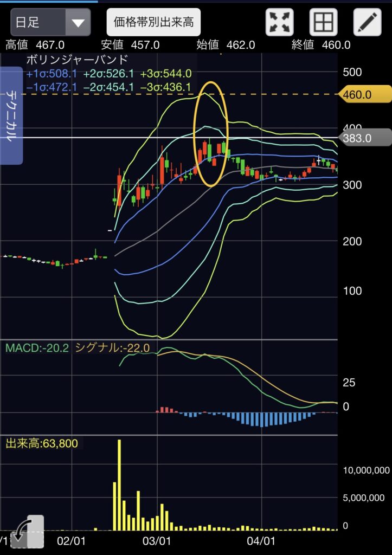Tap the +3σ:544.0 value

[x=166, y=74]
